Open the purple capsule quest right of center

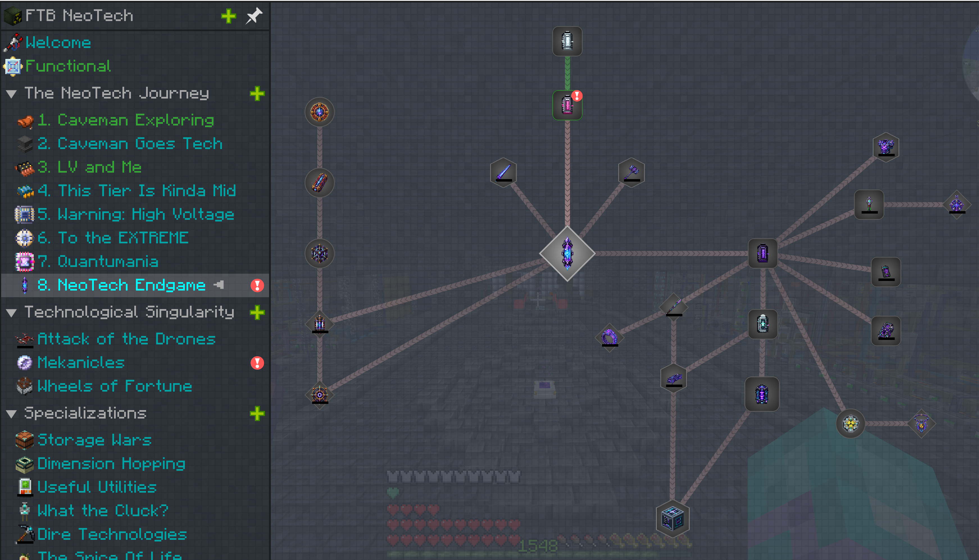pyautogui.click(x=763, y=253)
